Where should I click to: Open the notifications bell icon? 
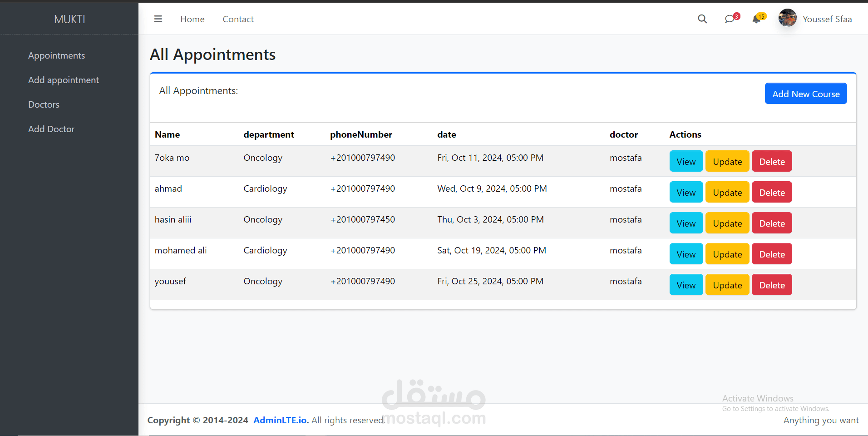click(756, 19)
